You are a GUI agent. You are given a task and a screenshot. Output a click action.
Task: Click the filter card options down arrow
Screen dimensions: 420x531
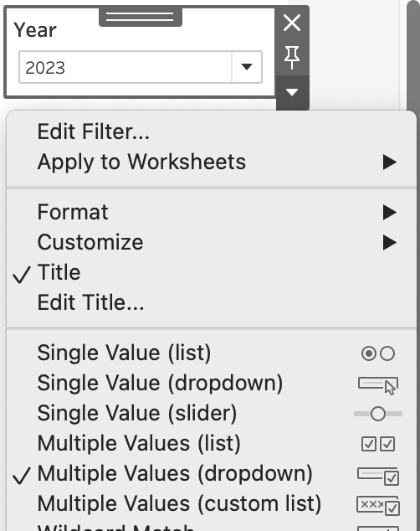[292, 92]
